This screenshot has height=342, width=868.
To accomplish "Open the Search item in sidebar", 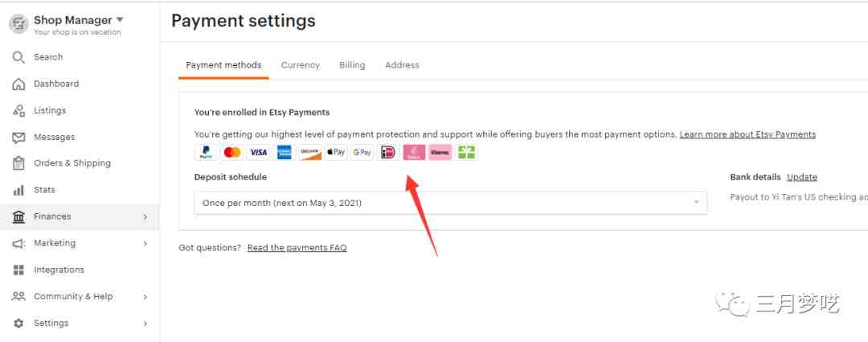I will click(48, 57).
